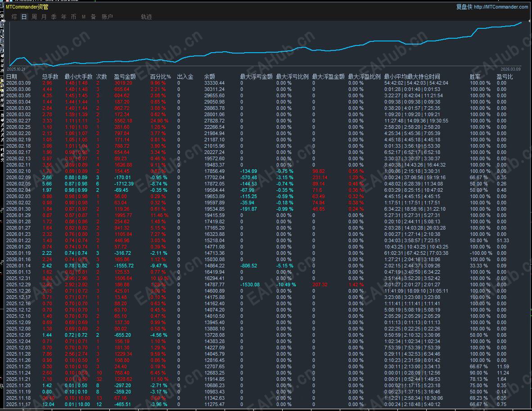The width and height of the screenshot is (532, 411).
Task: Switch to the 币 currency tab
Action: (73, 17)
